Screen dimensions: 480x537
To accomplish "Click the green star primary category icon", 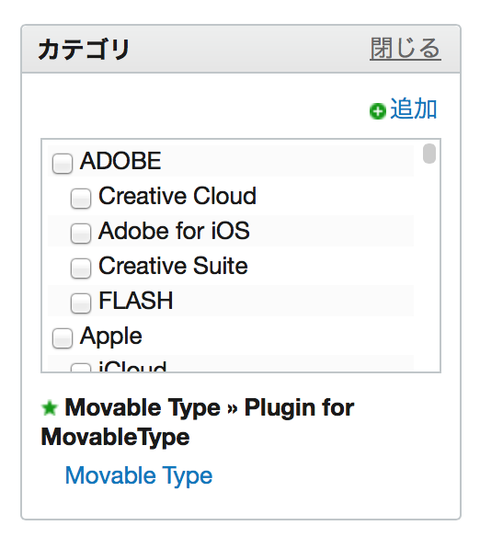I will 50,408.
